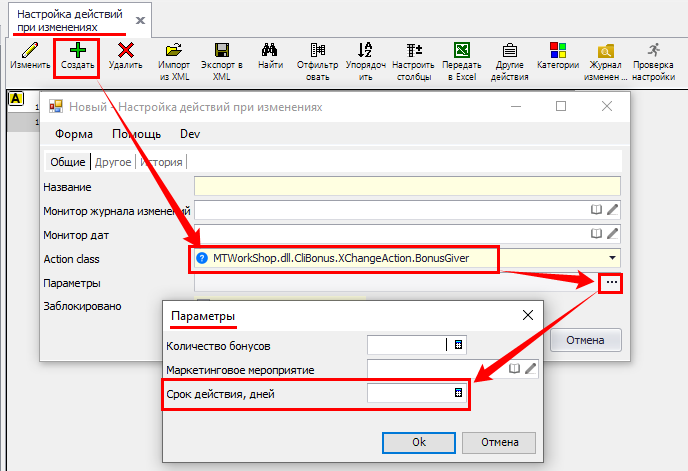Click the Название input field
Viewport: 688px width, 471px height.
coord(407,185)
